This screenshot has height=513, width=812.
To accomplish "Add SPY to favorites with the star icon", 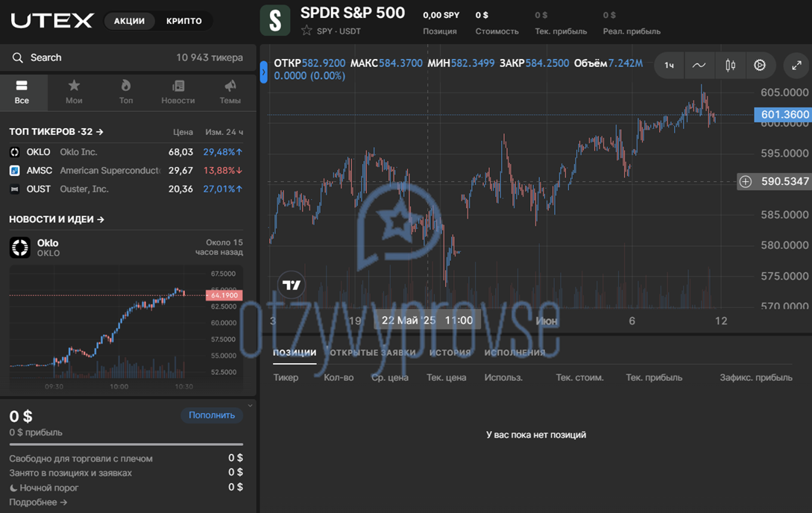I will [306, 31].
